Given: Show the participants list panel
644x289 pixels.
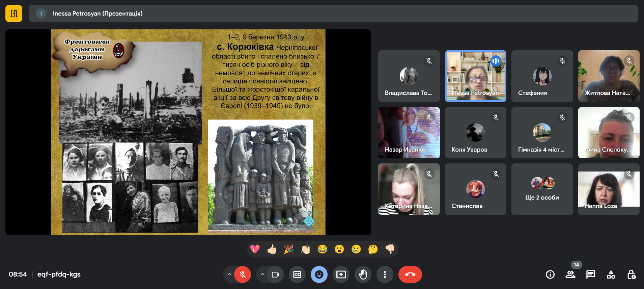Looking at the screenshot, I should (570, 274).
